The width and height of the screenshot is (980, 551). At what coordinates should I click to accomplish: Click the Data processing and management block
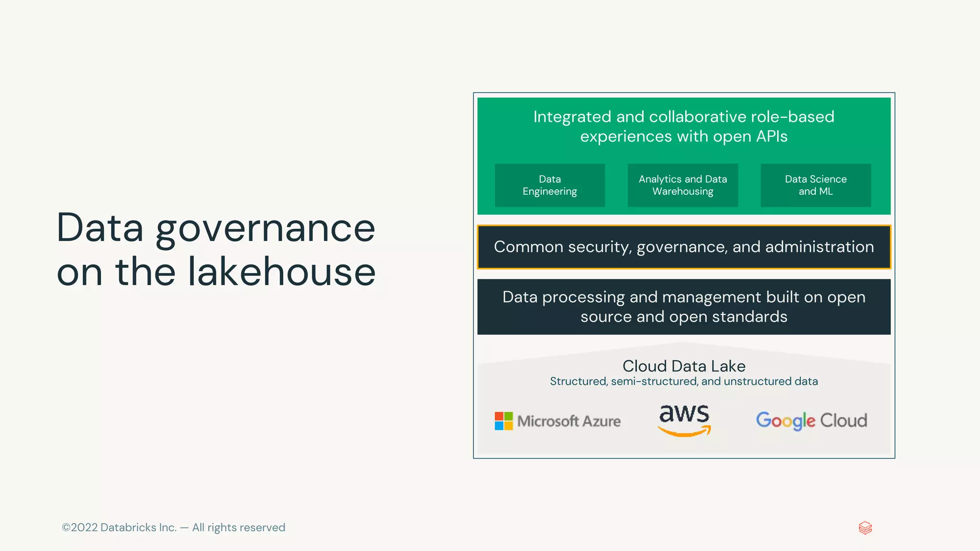click(684, 307)
